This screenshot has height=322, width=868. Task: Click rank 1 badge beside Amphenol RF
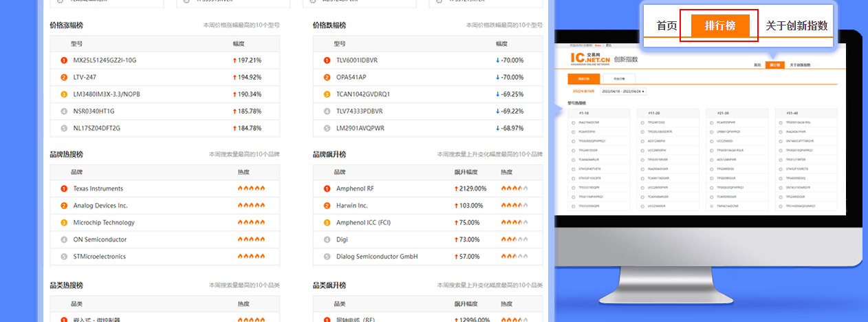click(x=327, y=189)
